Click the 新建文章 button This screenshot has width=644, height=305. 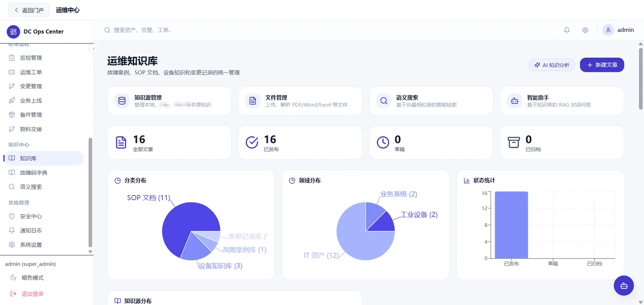[x=602, y=65]
